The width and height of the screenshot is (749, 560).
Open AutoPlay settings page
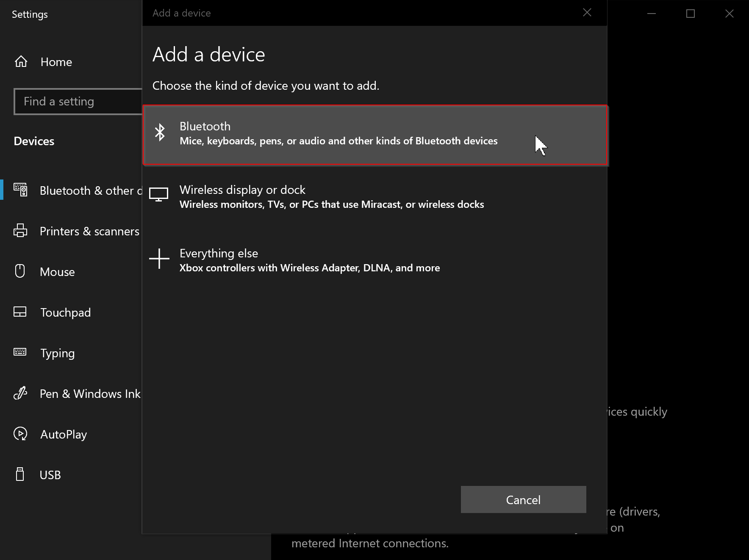[x=71, y=434]
